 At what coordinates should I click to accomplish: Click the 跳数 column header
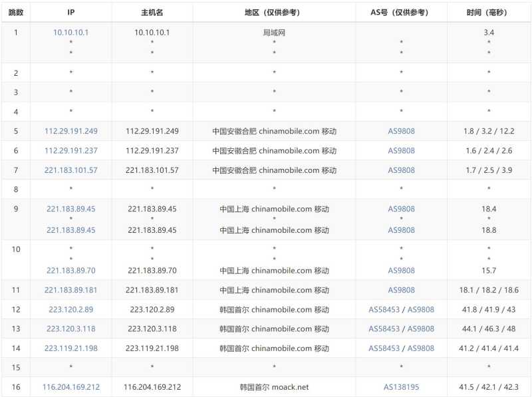(x=16, y=13)
